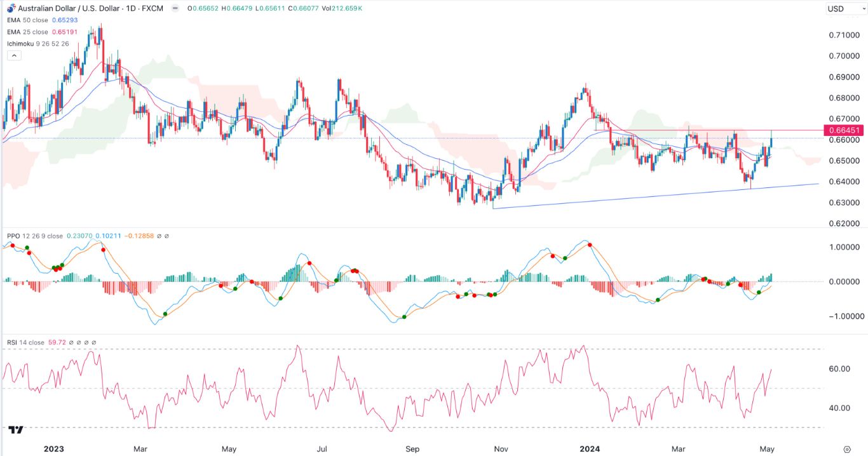Click the last hide icon on RSI row
Viewport: 868px width, 456px height.
click(x=95, y=342)
